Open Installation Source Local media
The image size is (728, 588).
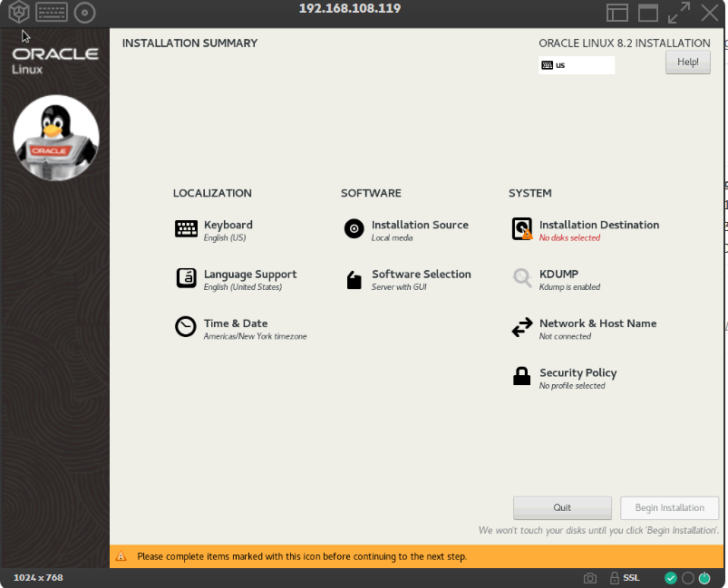(406, 231)
